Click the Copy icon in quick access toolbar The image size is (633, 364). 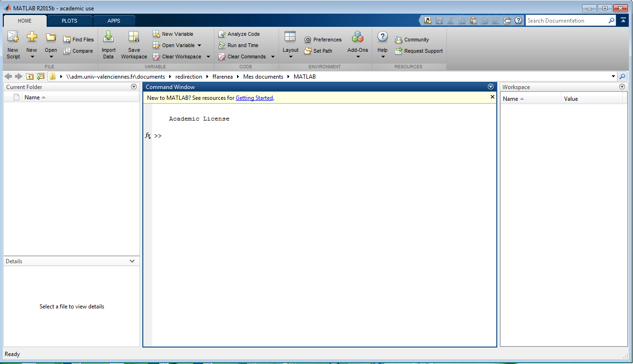tap(462, 20)
